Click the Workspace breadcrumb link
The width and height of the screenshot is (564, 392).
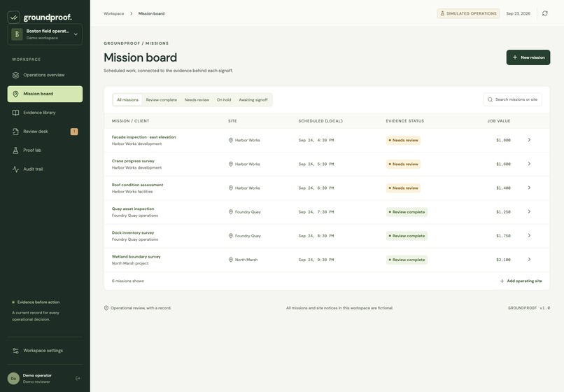point(113,14)
